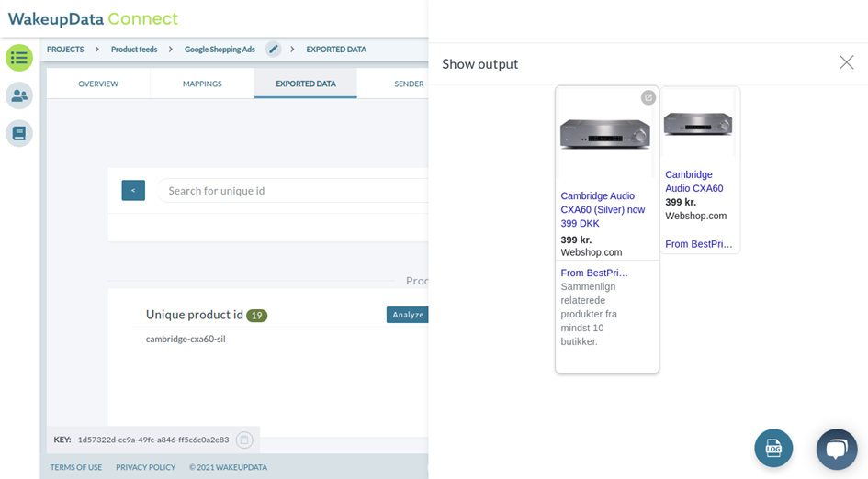
Task: Click the © 2021 WAKEUPDATA footer text
Action: pos(228,467)
